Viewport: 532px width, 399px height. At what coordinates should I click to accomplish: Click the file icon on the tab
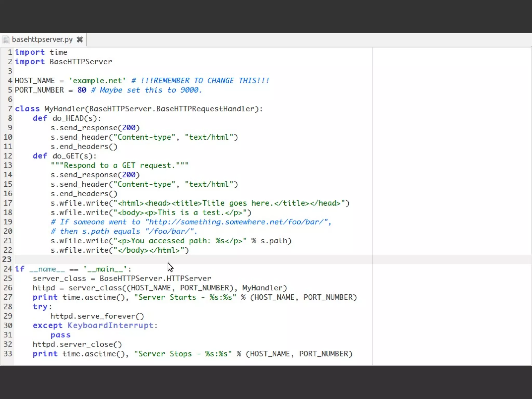point(6,40)
